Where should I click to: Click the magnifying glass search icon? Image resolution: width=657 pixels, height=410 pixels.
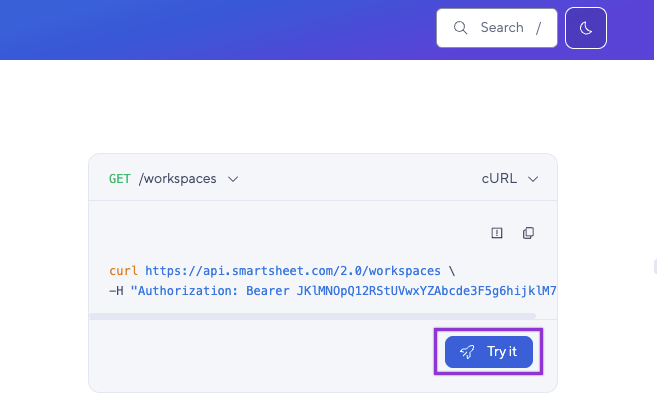pos(461,28)
